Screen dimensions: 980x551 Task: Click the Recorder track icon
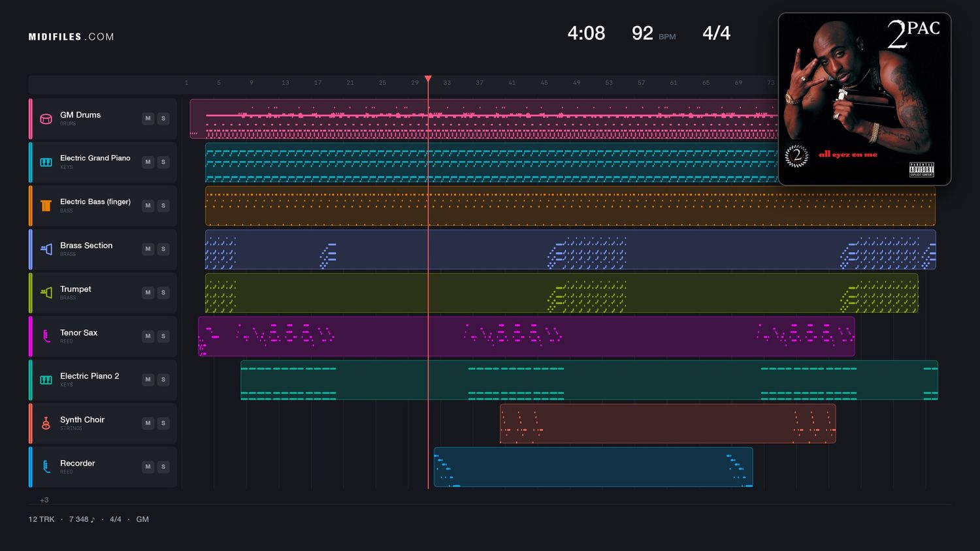(46, 467)
